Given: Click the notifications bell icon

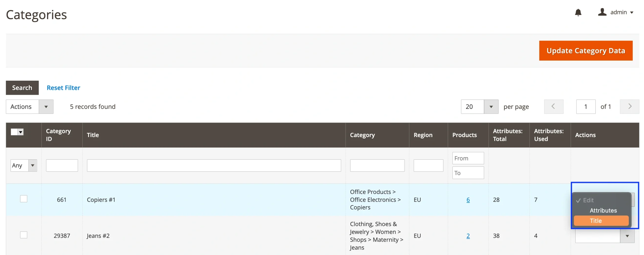Looking at the screenshot, I should click(578, 12).
